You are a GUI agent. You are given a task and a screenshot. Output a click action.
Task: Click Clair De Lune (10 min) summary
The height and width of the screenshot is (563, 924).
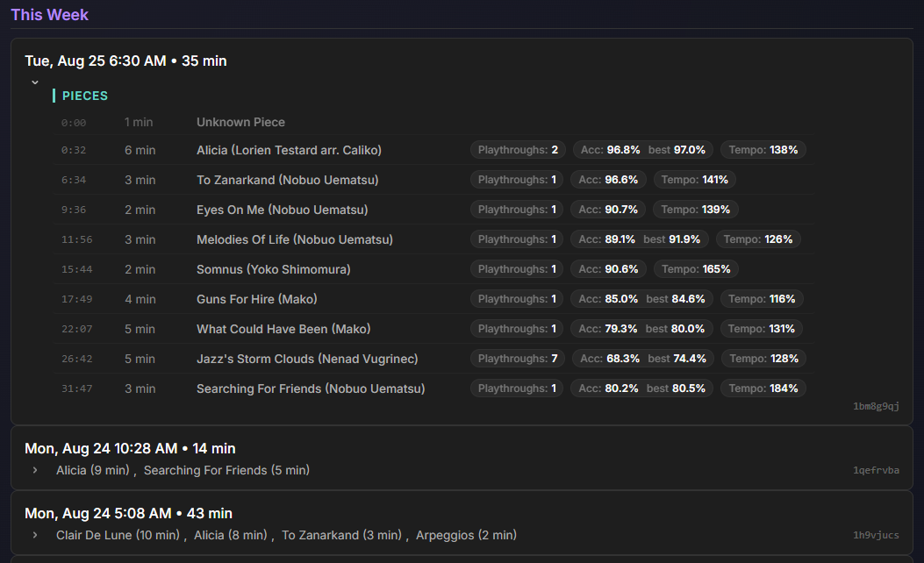point(118,535)
